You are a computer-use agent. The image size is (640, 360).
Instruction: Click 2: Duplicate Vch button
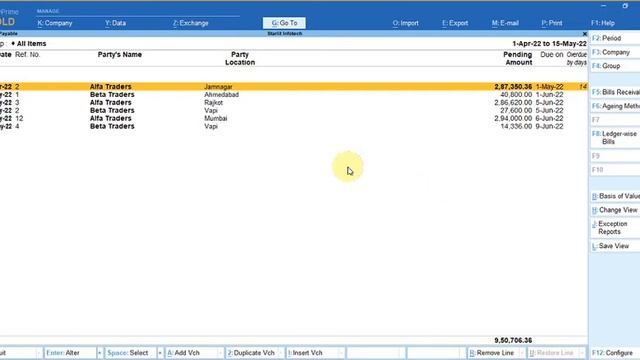(251, 353)
